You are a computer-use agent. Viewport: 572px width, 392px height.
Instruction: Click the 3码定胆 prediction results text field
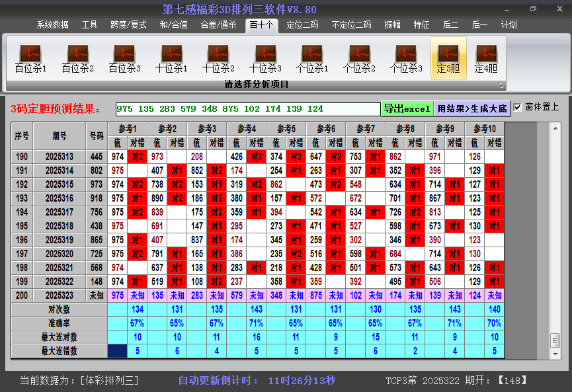coord(247,109)
